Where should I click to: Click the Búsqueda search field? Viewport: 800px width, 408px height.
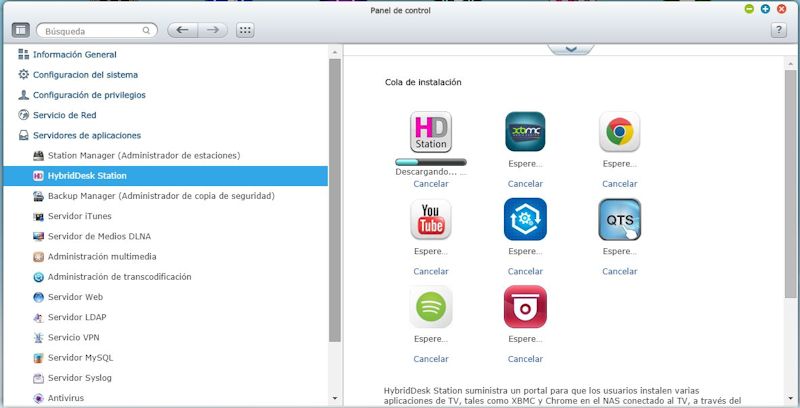click(x=96, y=31)
